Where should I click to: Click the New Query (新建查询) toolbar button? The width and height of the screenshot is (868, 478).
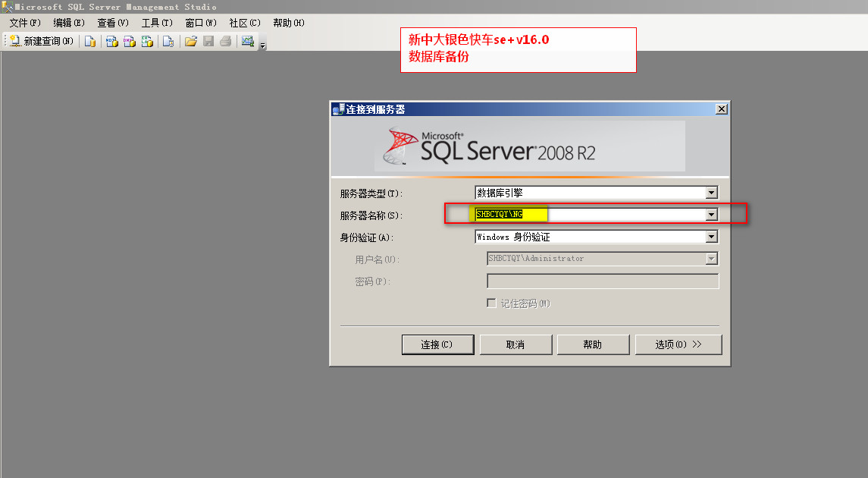42,41
